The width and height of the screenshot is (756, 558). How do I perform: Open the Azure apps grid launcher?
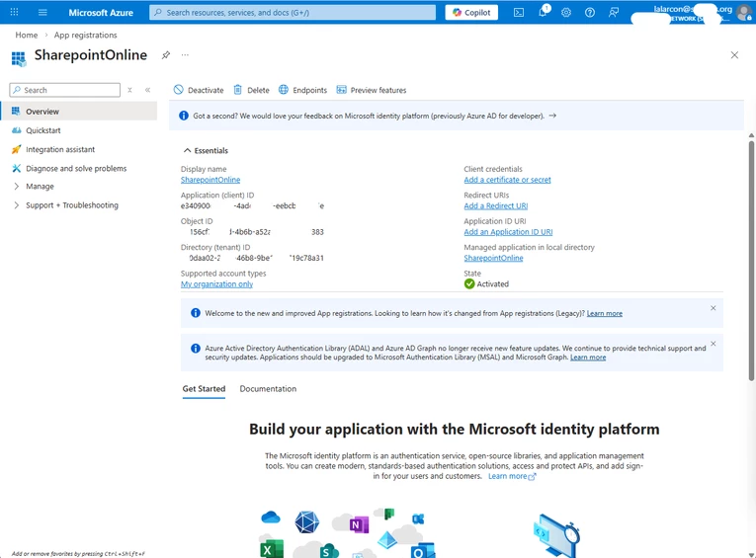[15, 12]
